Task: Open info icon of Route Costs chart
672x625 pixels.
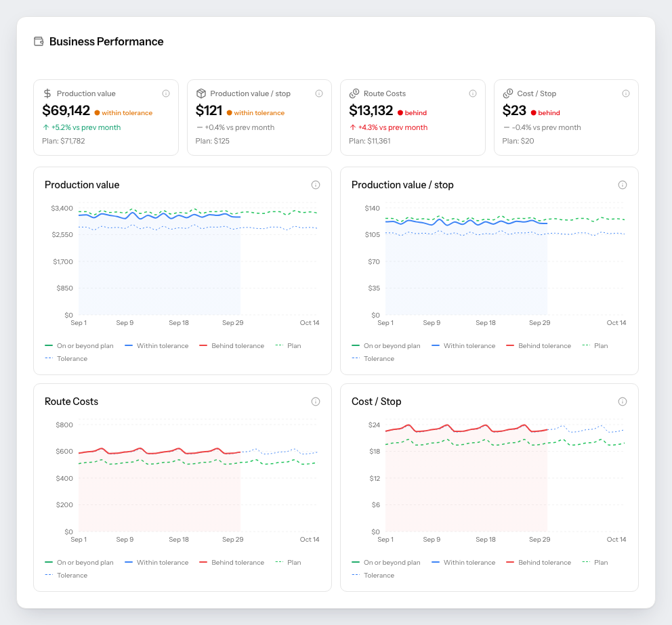Action: pyautogui.click(x=316, y=402)
